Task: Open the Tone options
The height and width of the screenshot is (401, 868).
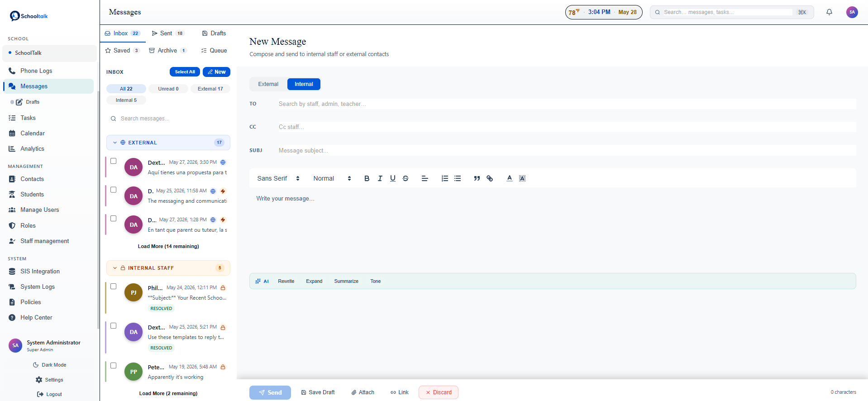Action: pos(376,281)
